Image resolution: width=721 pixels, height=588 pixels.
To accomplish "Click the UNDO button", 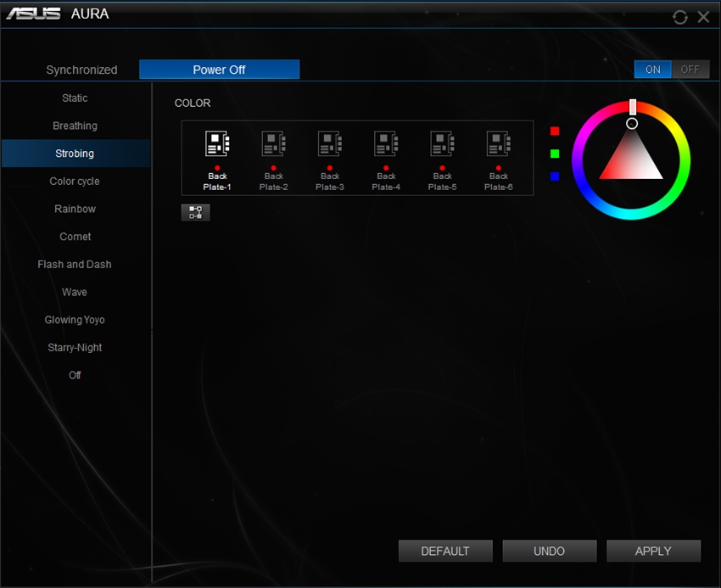I will coord(549,552).
